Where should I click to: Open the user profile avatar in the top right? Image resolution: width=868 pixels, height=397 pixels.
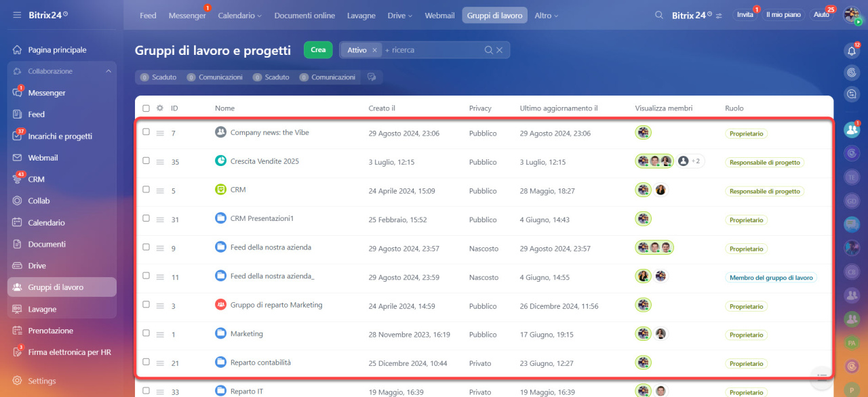[852, 15]
